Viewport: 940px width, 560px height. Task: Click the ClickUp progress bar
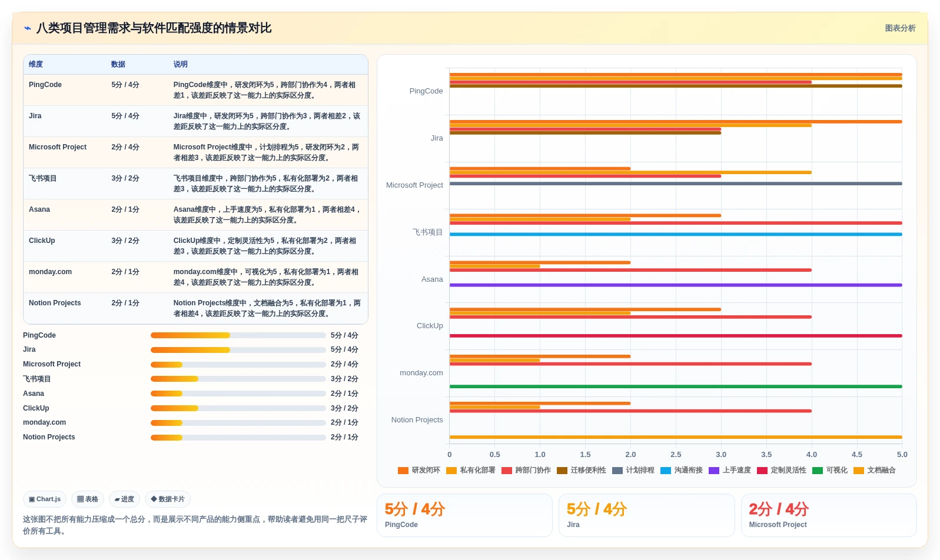tap(238, 408)
